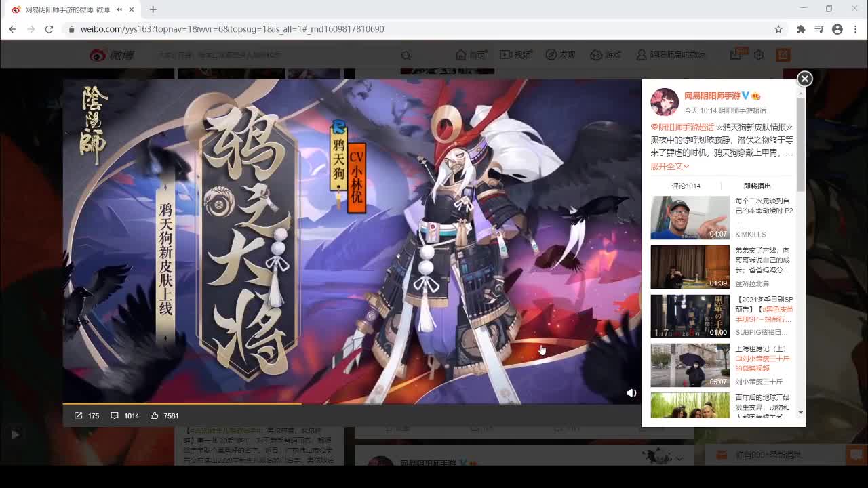Open the 百年后的地球 video thumbnail
The image size is (868, 488).
[690, 406]
